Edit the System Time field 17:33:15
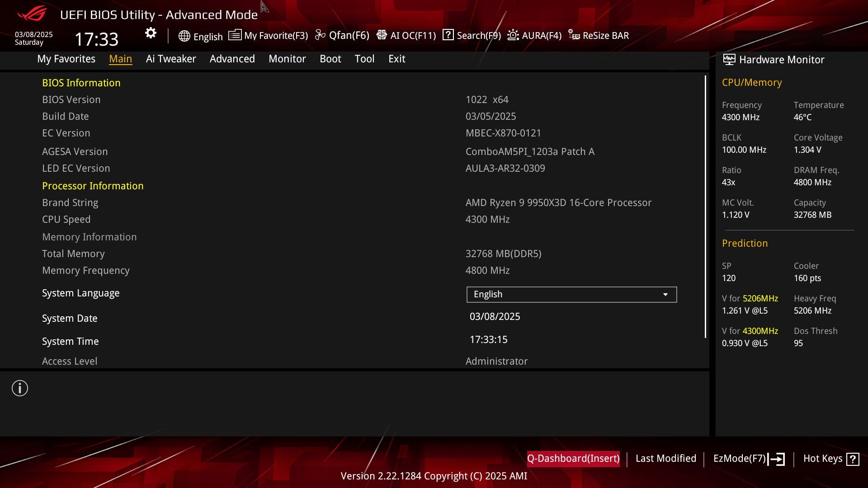Viewport: 868px width, 488px height. (x=489, y=340)
